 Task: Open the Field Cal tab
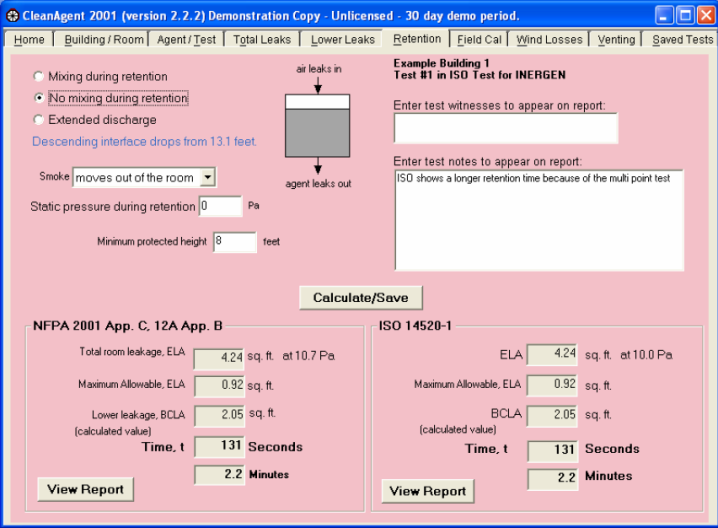[479, 40]
